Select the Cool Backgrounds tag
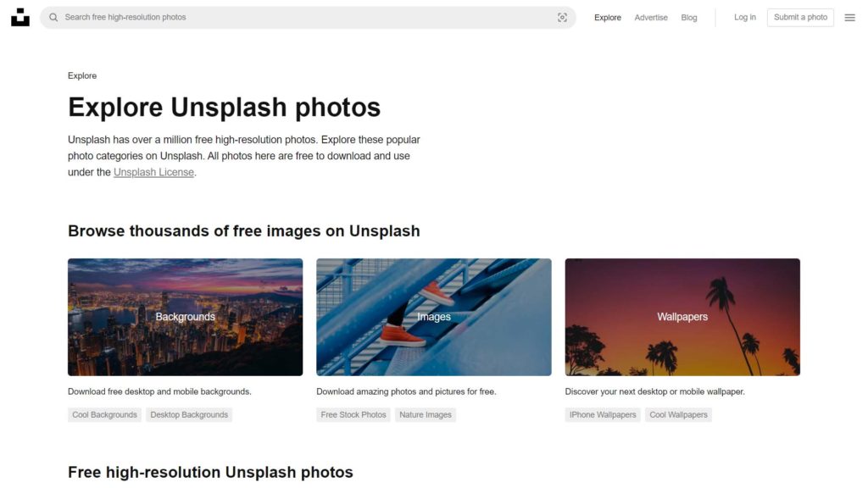The width and height of the screenshot is (868, 488). (x=104, y=415)
